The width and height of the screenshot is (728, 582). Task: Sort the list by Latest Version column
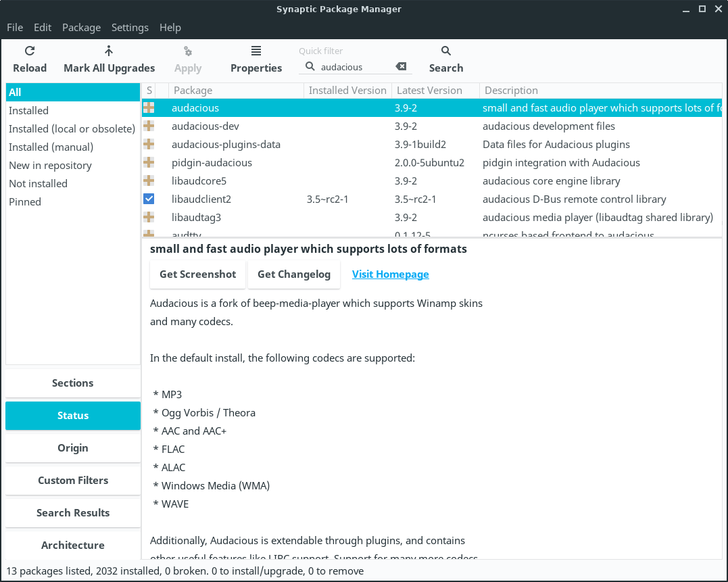pos(429,91)
